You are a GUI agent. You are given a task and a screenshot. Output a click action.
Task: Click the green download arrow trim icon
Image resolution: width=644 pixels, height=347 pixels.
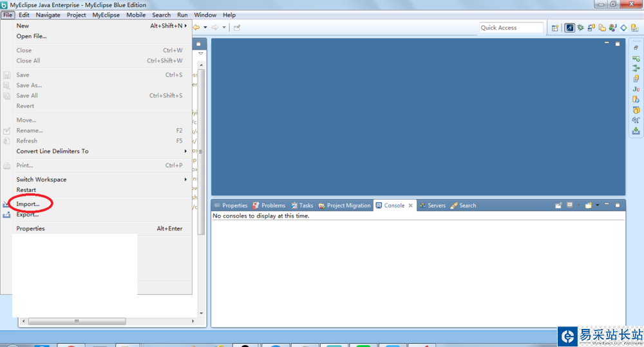(636, 131)
